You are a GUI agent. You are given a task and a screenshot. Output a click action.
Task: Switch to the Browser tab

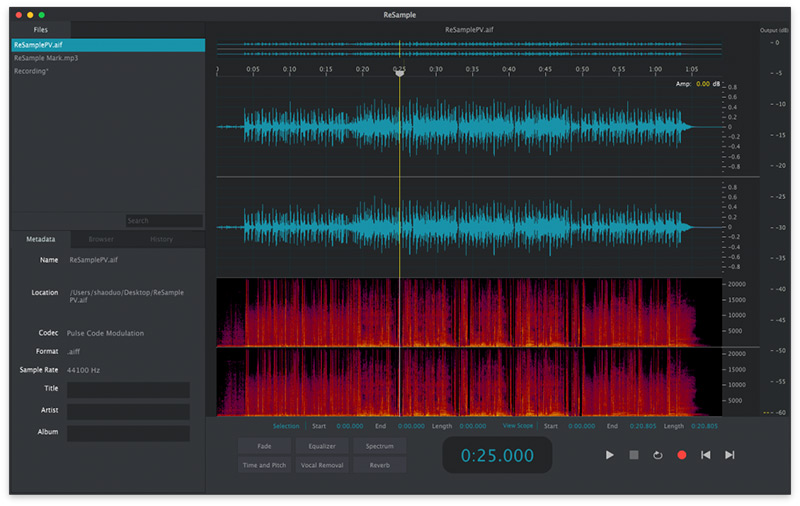[x=101, y=240]
